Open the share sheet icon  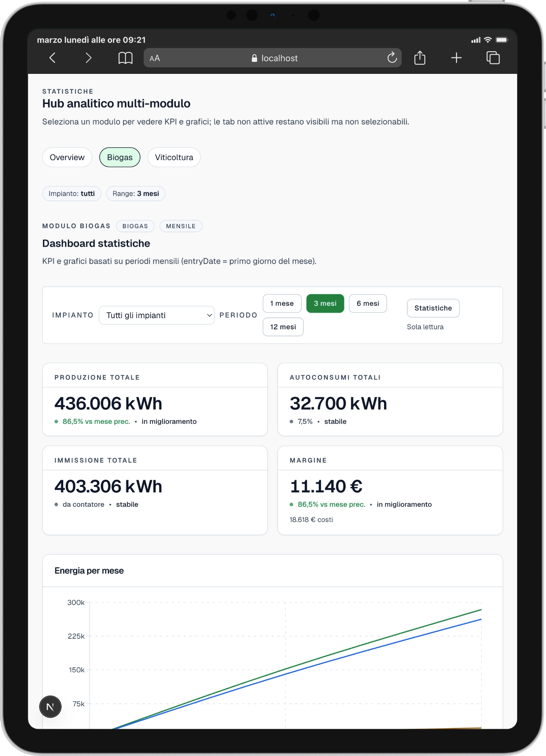(x=420, y=58)
